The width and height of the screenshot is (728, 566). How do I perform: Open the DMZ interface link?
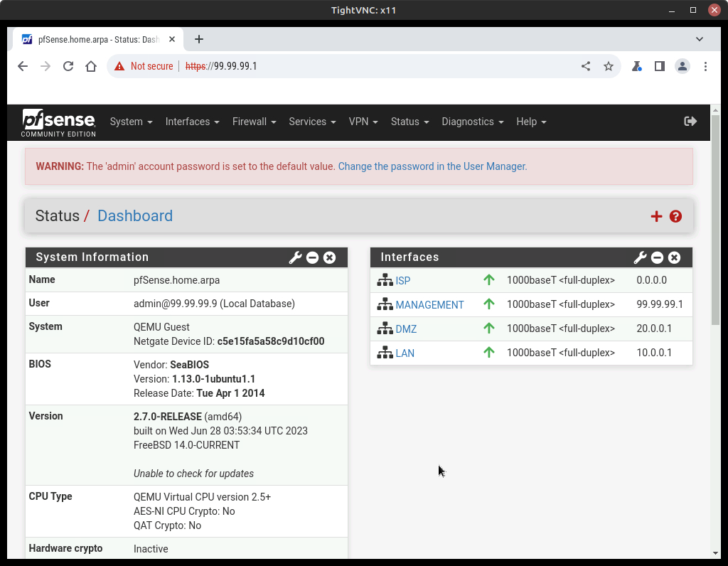406,329
